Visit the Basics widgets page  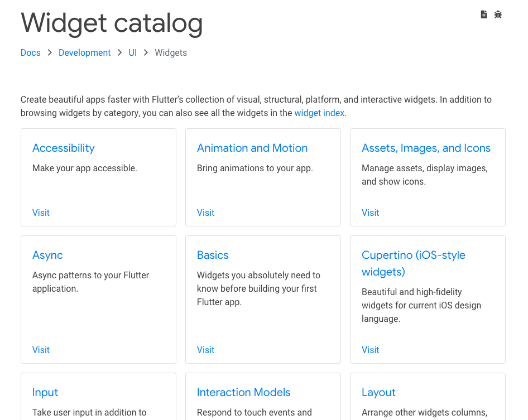(x=205, y=350)
